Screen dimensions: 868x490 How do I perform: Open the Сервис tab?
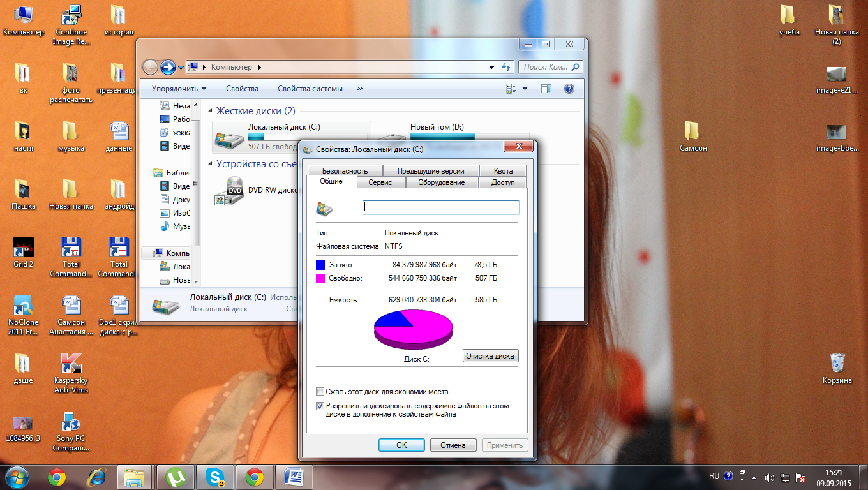[380, 182]
